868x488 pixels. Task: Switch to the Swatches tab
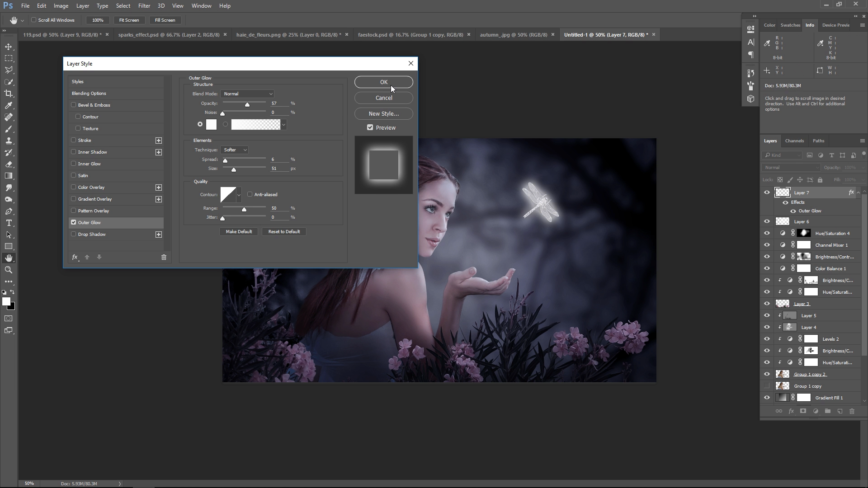(x=790, y=25)
